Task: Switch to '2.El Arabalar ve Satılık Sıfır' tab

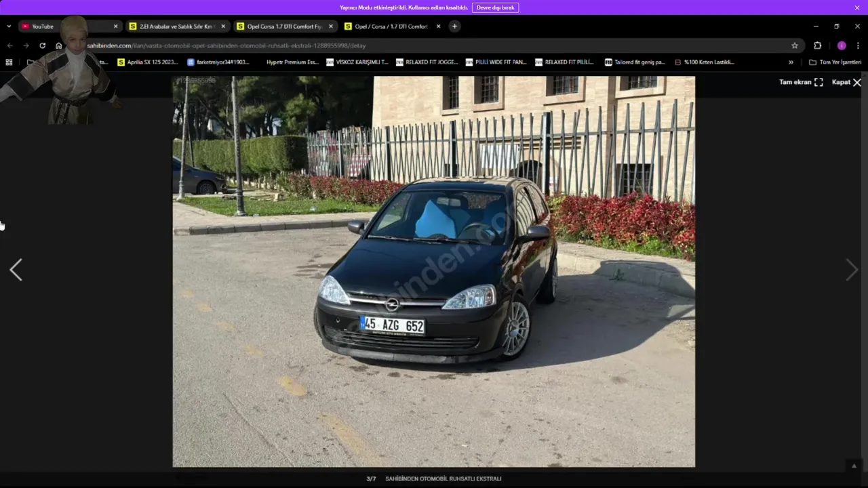Action: coord(176,26)
